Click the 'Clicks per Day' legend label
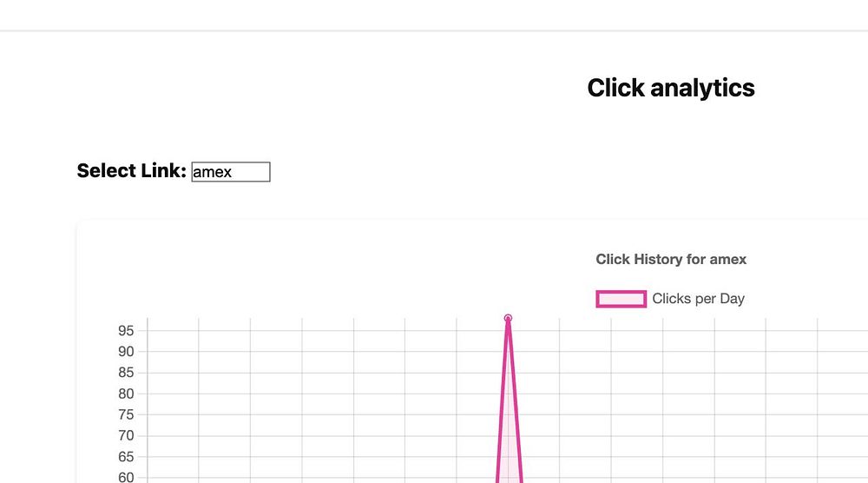Viewport: 868px width, 483px height. pyautogui.click(x=698, y=299)
